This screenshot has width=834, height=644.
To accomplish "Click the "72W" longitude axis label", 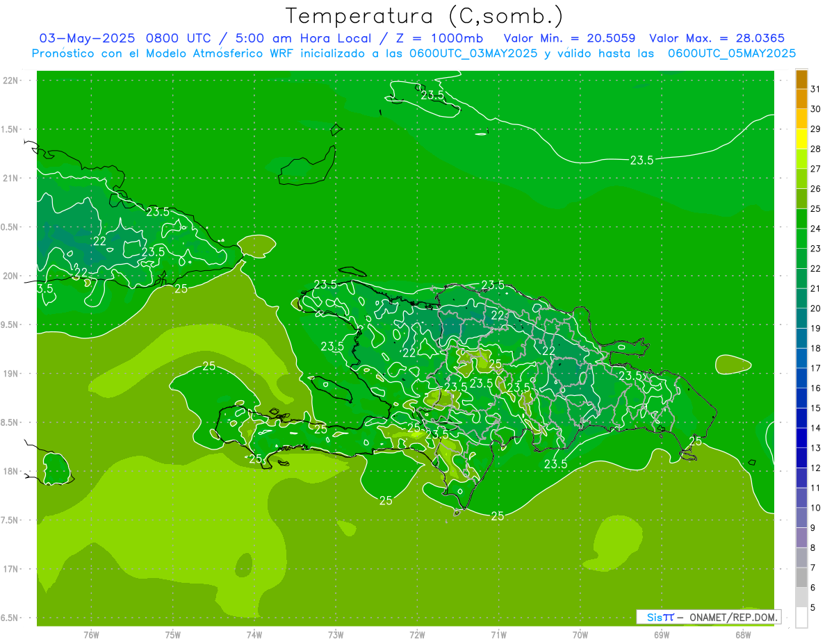I will point(417,635).
